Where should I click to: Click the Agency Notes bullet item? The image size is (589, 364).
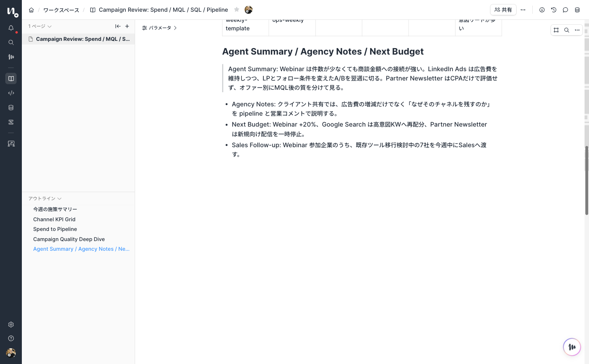click(361, 109)
